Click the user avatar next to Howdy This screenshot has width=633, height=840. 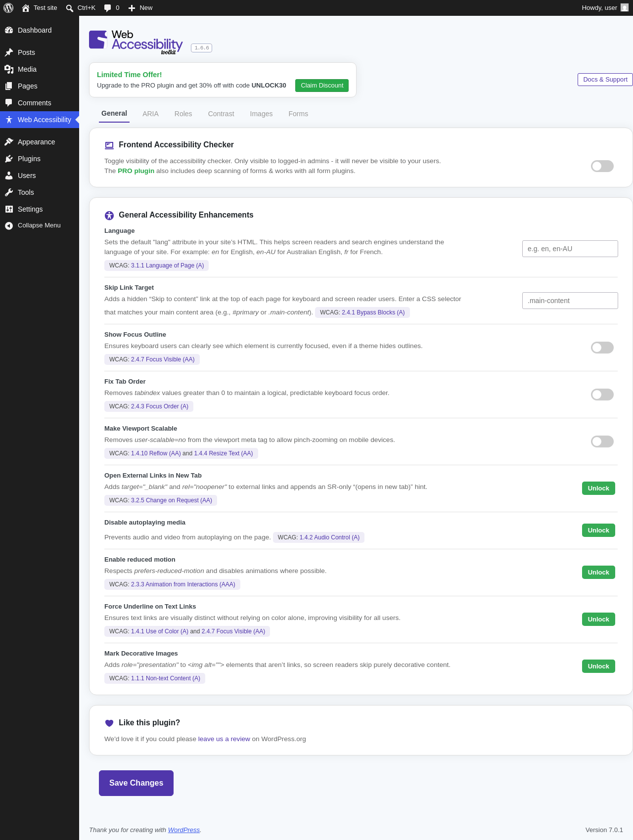click(625, 7)
